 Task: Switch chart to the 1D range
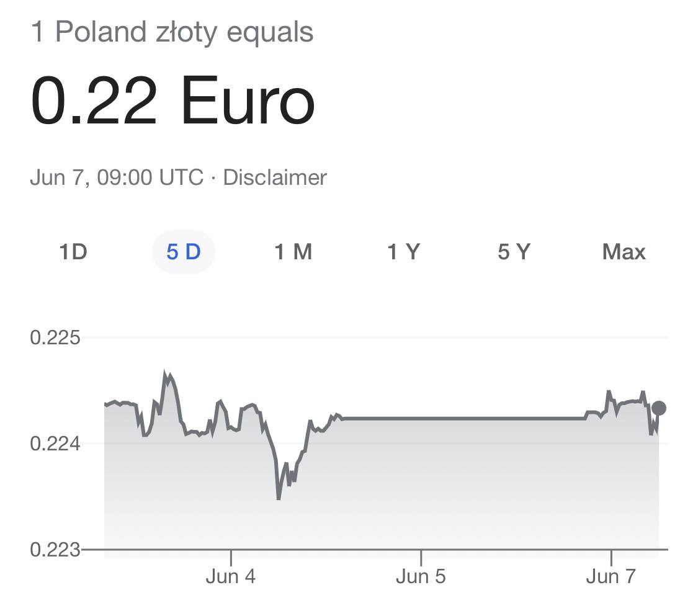[x=73, y=252]
